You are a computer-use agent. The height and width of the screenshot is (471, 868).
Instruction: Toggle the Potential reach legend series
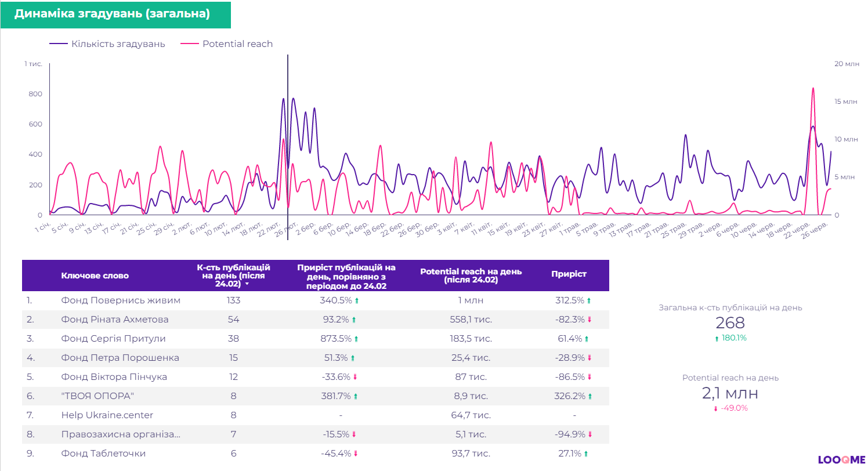[227, 44]
